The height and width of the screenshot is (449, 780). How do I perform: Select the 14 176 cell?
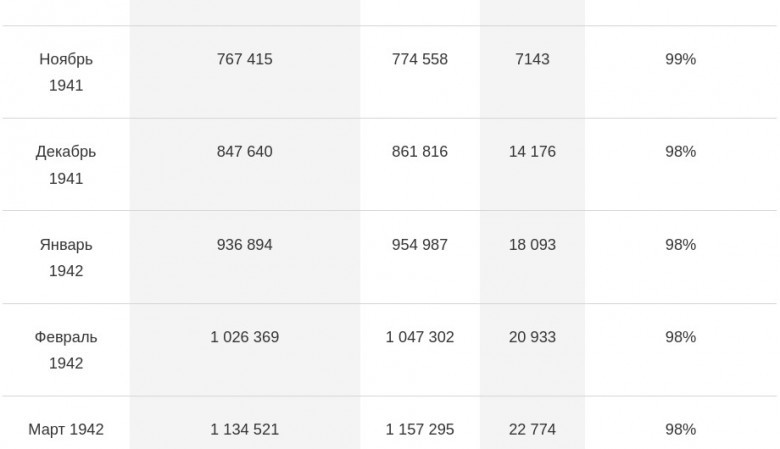[532, 152]
